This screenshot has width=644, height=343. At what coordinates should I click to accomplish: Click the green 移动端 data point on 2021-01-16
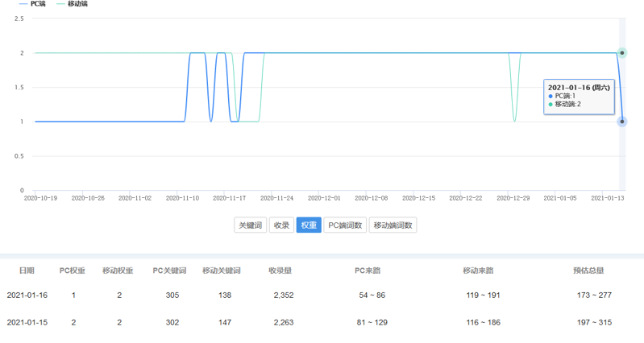[x=622, y=53]
